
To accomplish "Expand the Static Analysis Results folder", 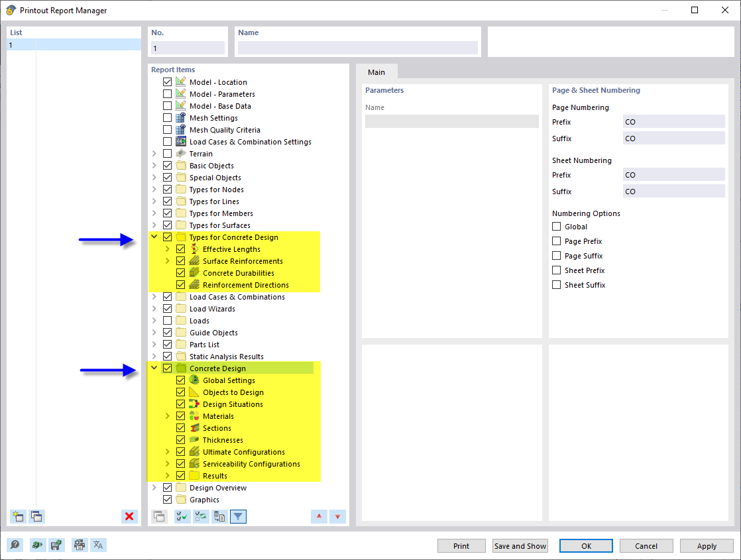I will (154, 356).
